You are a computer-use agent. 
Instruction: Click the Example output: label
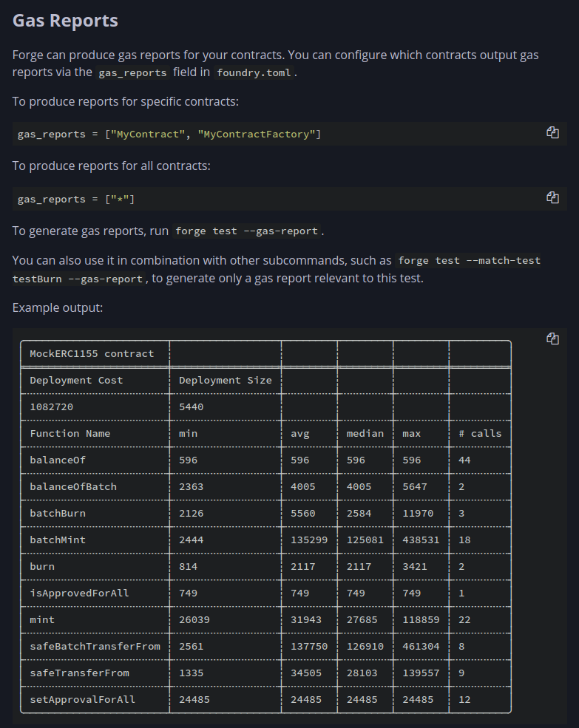(x=58, y=307)
